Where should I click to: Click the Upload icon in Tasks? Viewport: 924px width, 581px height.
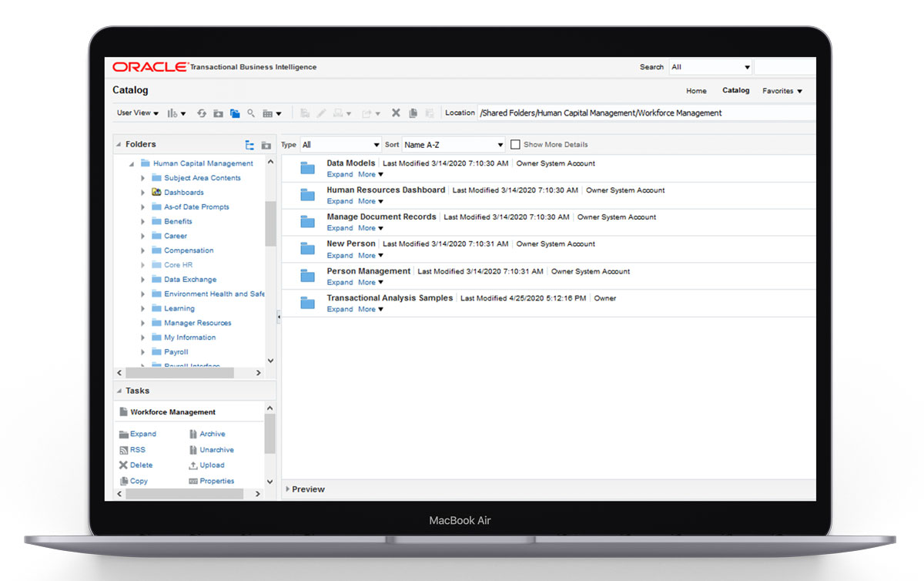(193, 465)
